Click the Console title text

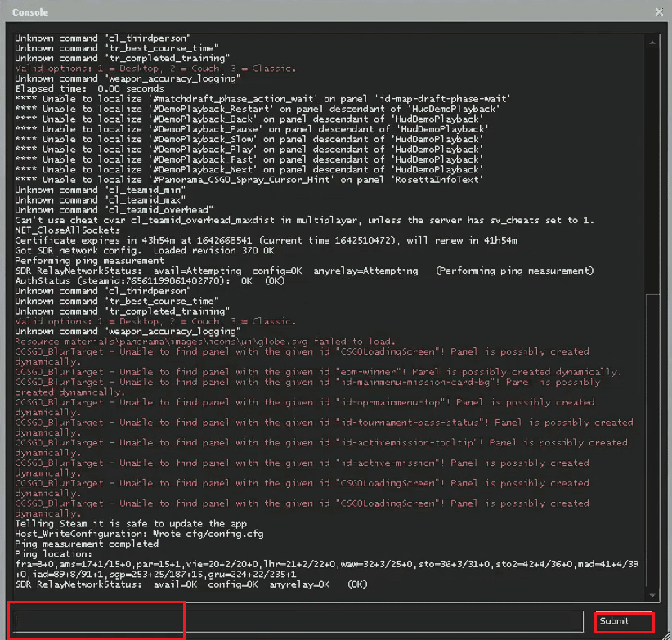pyautogui.click(x=30, y=12)
